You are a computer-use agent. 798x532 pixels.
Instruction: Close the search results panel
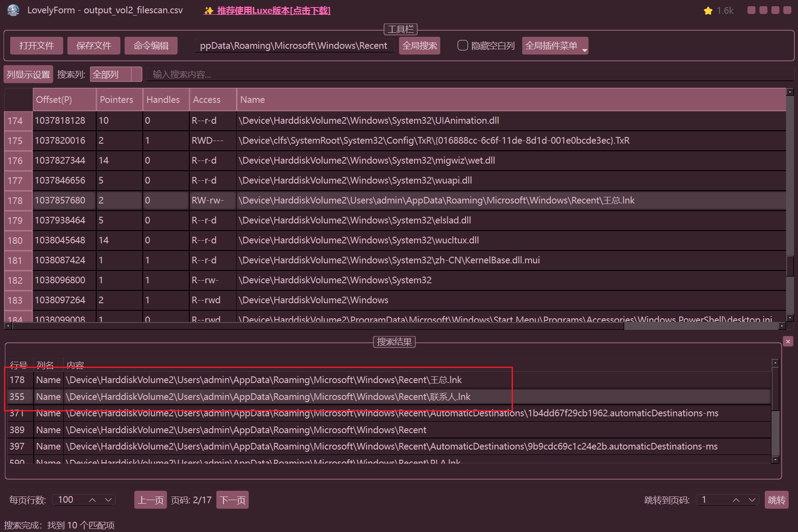(x=788, y=341)
